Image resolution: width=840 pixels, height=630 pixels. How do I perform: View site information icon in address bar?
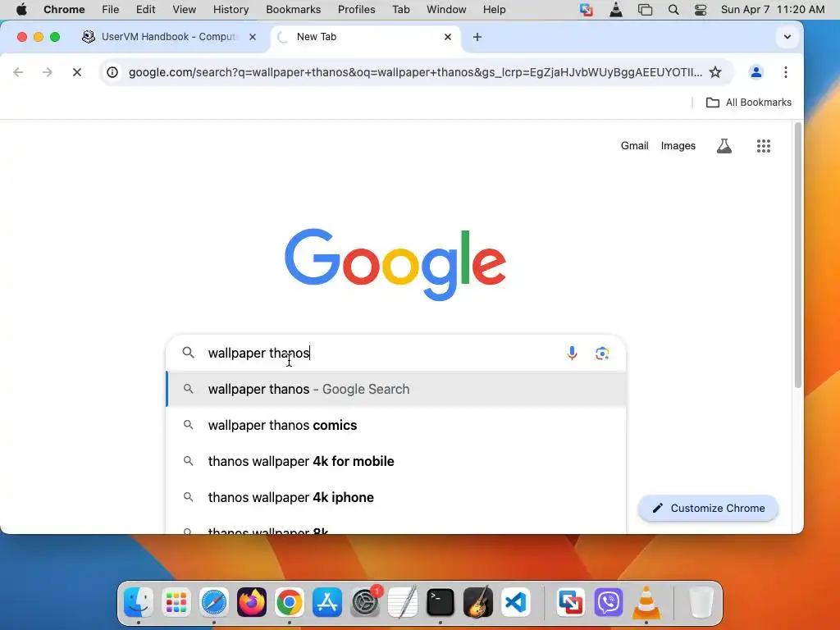(x=112, y=72)
